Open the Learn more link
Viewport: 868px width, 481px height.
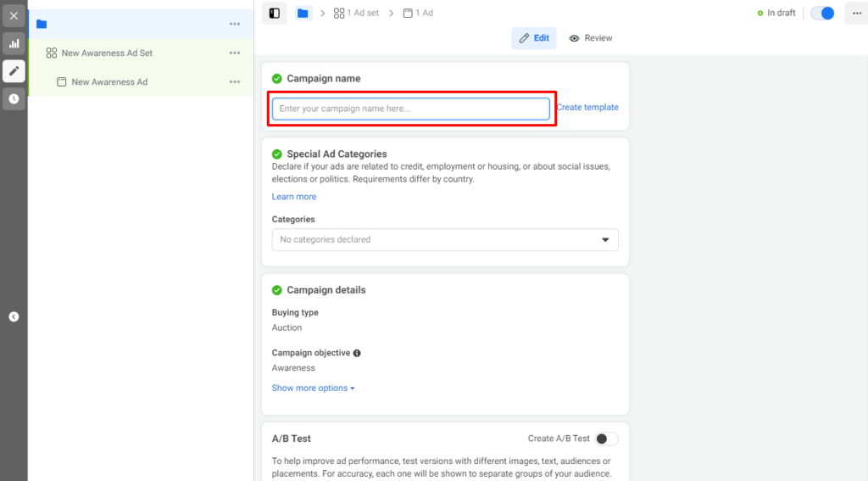coord(294,197)
